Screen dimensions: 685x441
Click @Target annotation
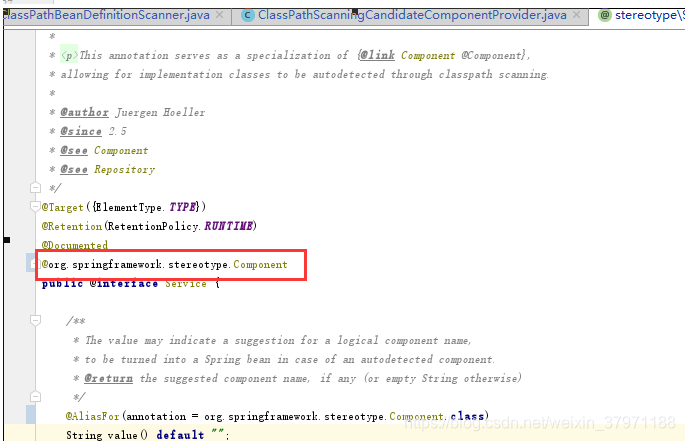(62, 207)
